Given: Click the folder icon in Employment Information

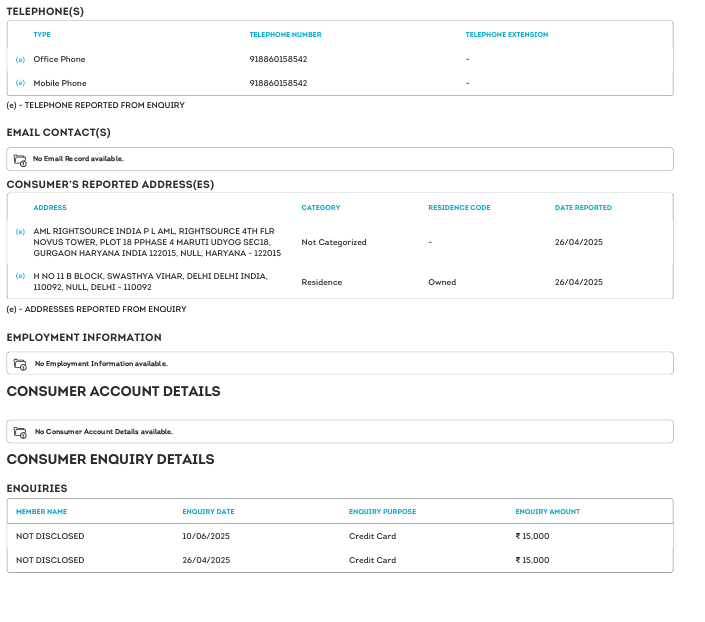Looking at the screenshot, I should pos(20,364).
